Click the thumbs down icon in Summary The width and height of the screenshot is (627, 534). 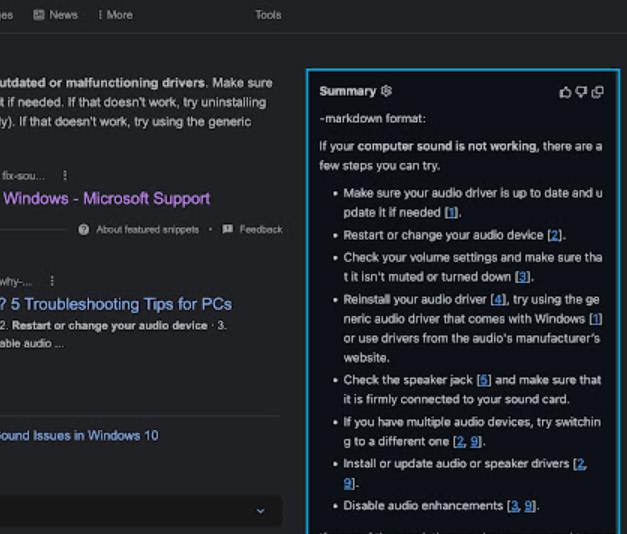pos(581,92)
